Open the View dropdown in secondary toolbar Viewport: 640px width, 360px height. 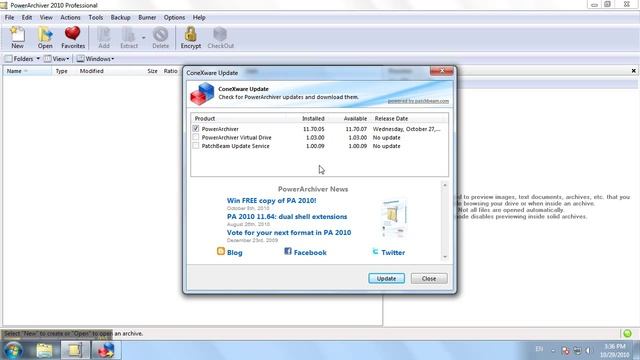(56, 59)
